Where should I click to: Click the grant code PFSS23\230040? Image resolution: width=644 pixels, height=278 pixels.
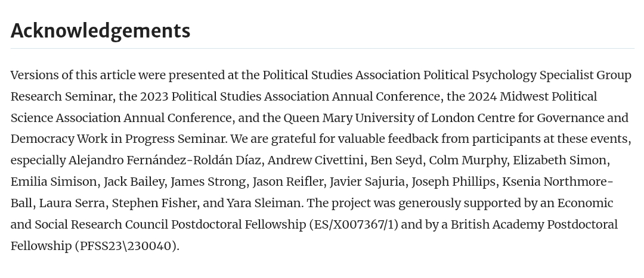127,246
